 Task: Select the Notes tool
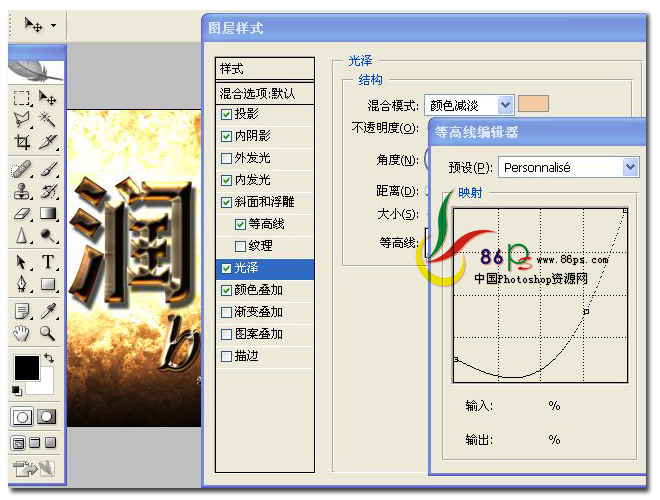click(21, 311)
